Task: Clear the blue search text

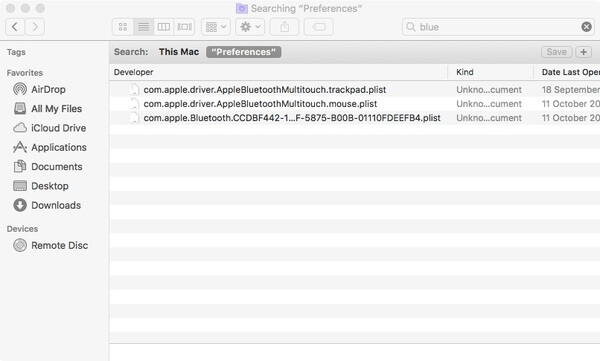Action: click(x=586, y=27)
